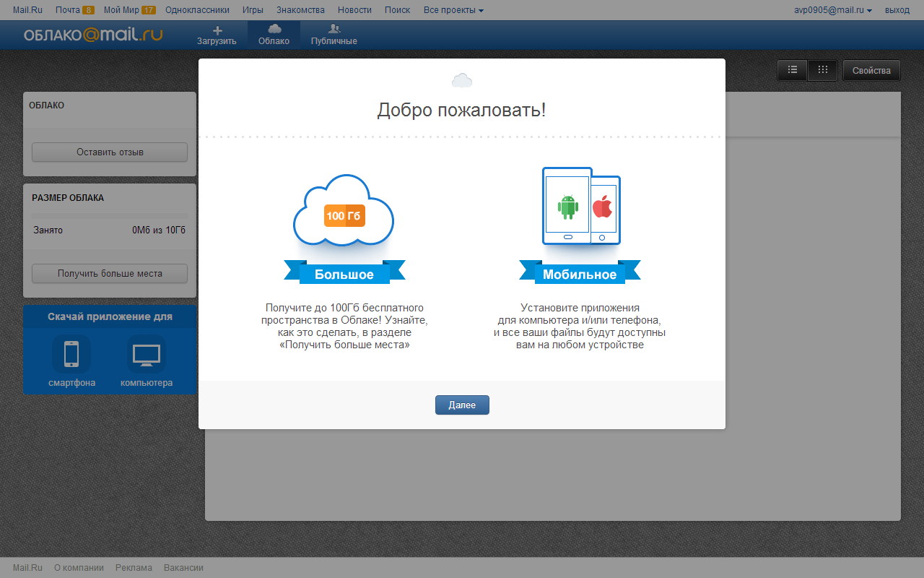Click the Android and Apple phones illustration

(581, 207)
